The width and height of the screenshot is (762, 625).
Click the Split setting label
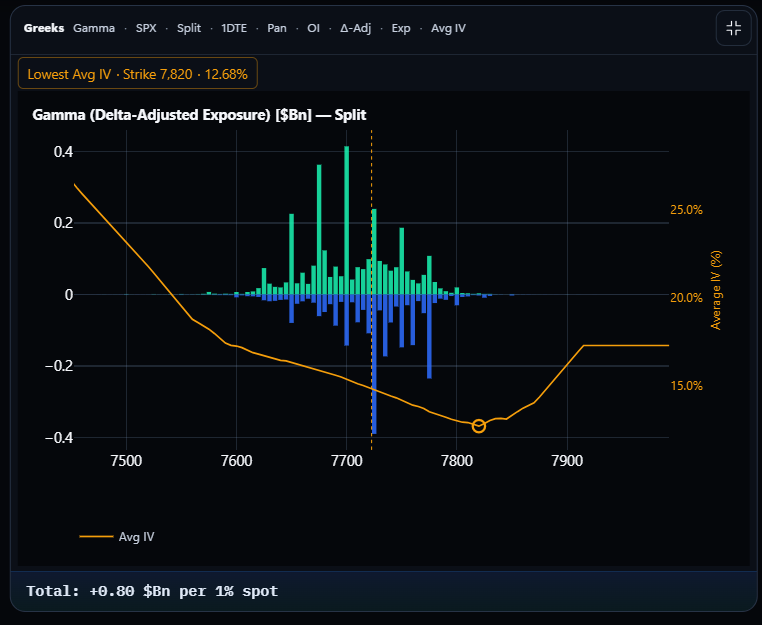(x=189, y=28)
